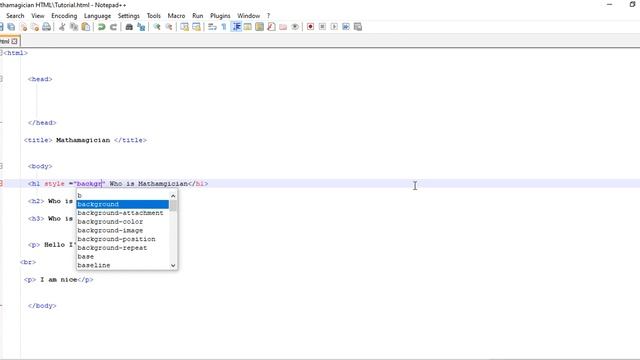
Task: Open the Settings menu
Action: coord(129,16)
